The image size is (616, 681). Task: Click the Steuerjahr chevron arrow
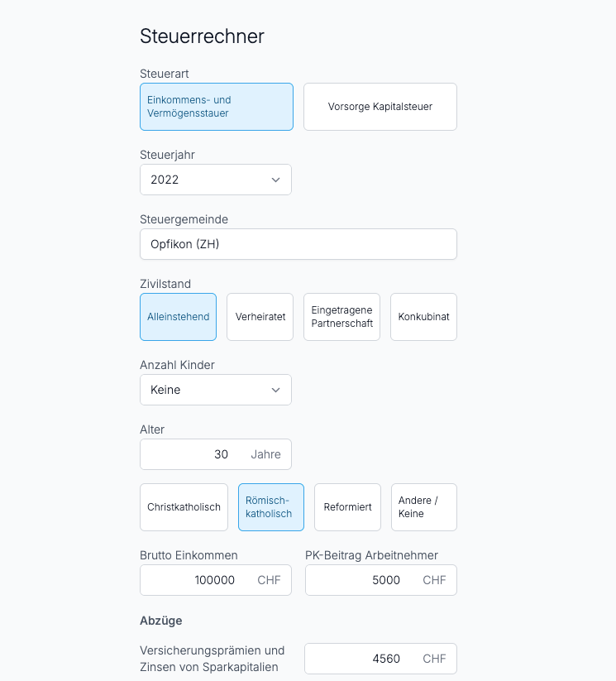click(275, 180)
